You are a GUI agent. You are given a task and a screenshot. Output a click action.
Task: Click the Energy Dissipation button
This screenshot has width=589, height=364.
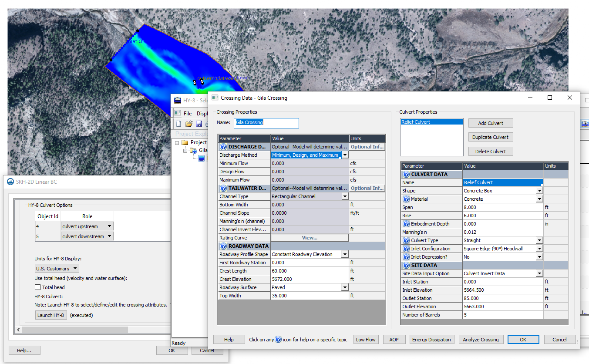(x=432, y=340)
